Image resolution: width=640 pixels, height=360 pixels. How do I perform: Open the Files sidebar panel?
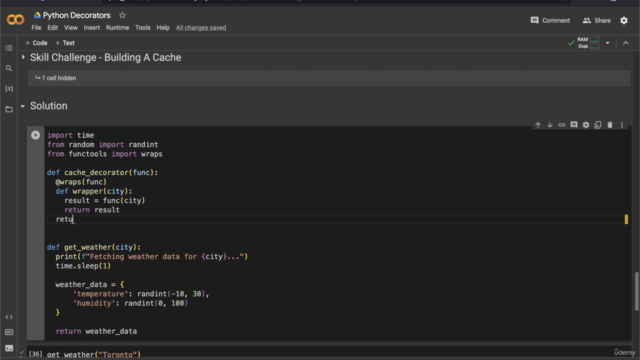pos(9,109)
